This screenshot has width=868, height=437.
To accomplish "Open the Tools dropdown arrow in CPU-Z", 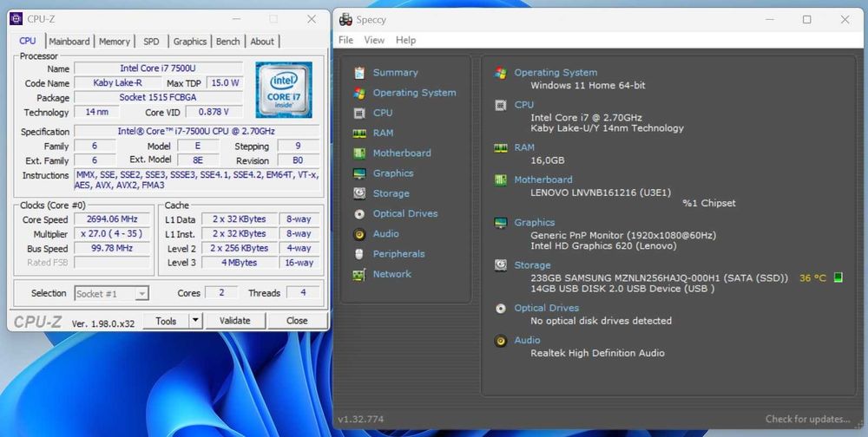I will coord(195,320).
